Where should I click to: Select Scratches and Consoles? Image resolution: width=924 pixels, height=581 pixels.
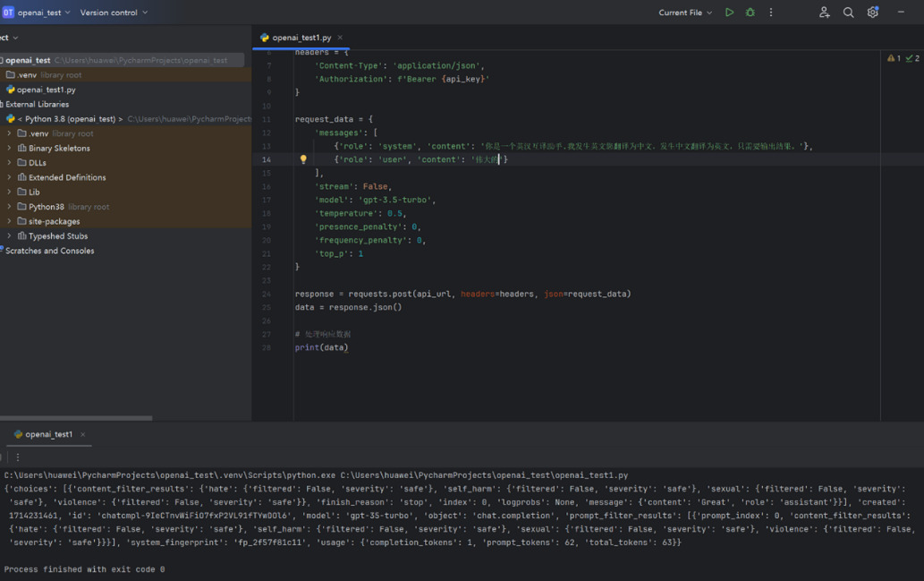[x=125, y=251]
